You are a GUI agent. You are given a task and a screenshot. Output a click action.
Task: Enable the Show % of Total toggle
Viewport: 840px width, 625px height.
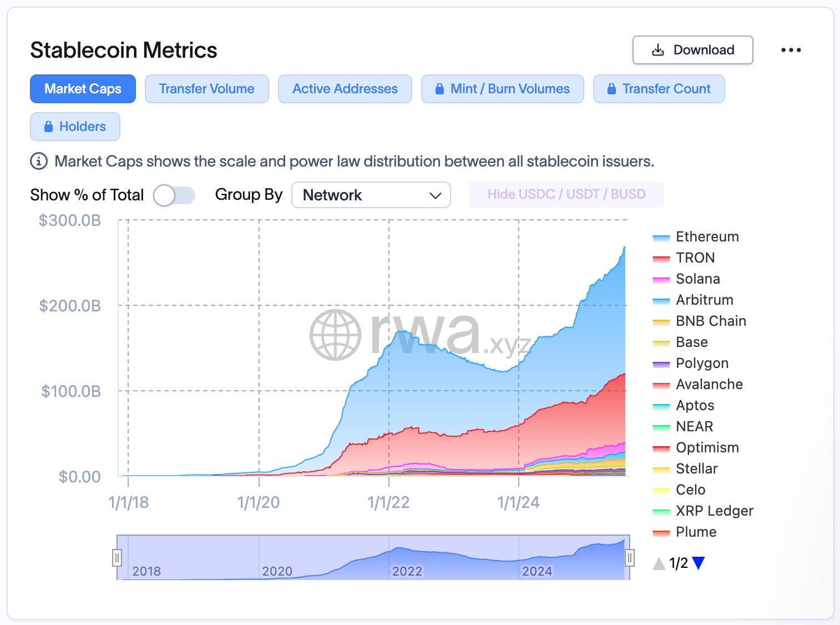[x=174, y=195]
